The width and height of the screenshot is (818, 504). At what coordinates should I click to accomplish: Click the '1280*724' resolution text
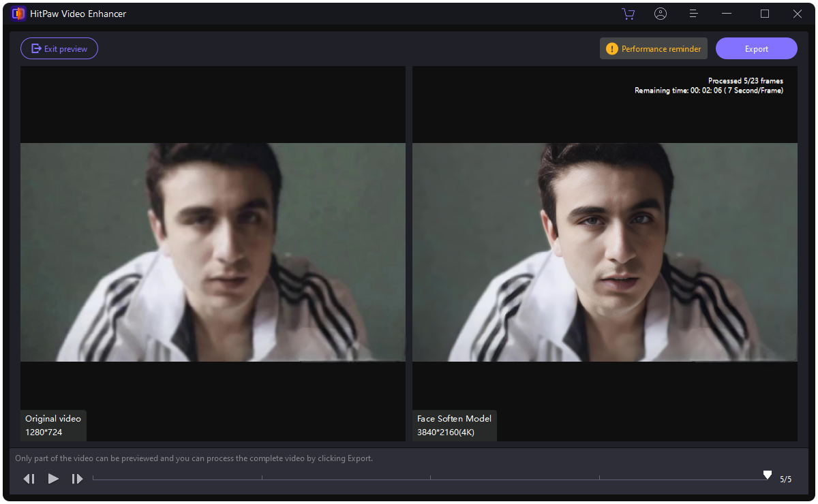tap(44, 432)
